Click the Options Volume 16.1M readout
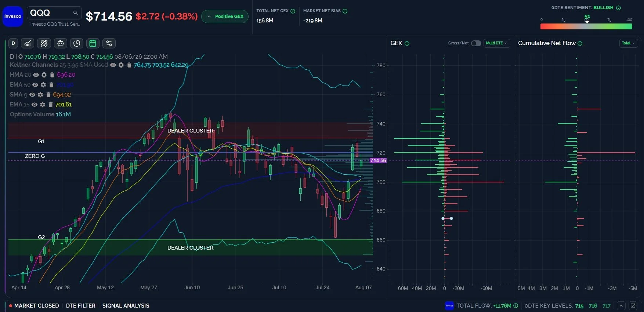This screenshot has height=312, width=644. tap(40, 115)
